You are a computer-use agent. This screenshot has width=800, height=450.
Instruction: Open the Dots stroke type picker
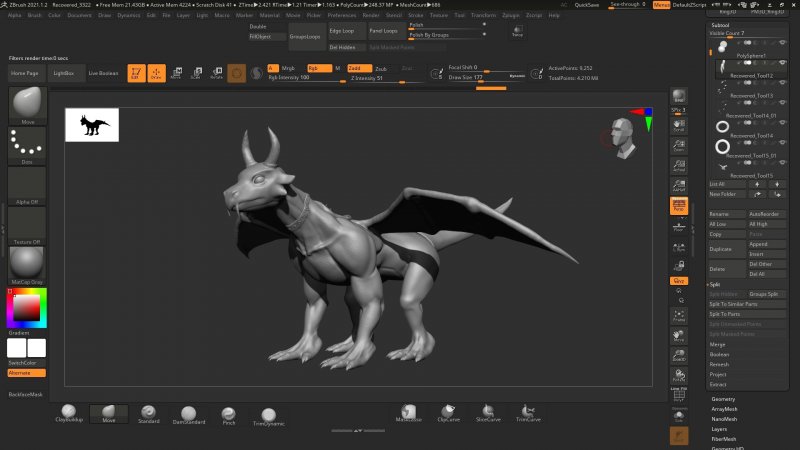(x=27, y=146)
